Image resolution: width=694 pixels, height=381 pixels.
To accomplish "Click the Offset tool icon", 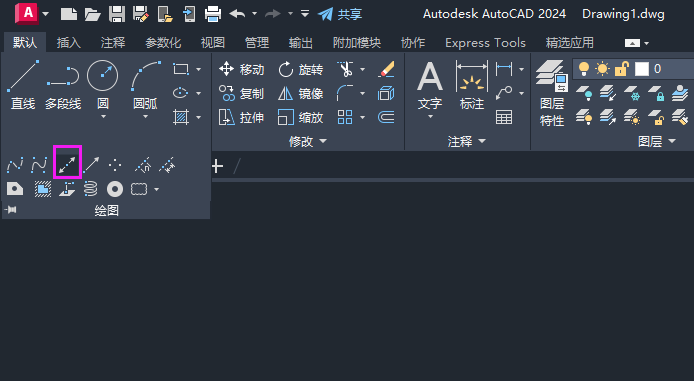I will click(x=386, y=117).
